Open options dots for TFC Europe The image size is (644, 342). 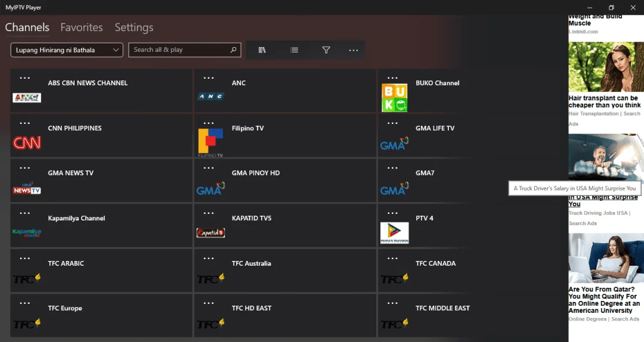pyautogui.click(x=24, y=303)
